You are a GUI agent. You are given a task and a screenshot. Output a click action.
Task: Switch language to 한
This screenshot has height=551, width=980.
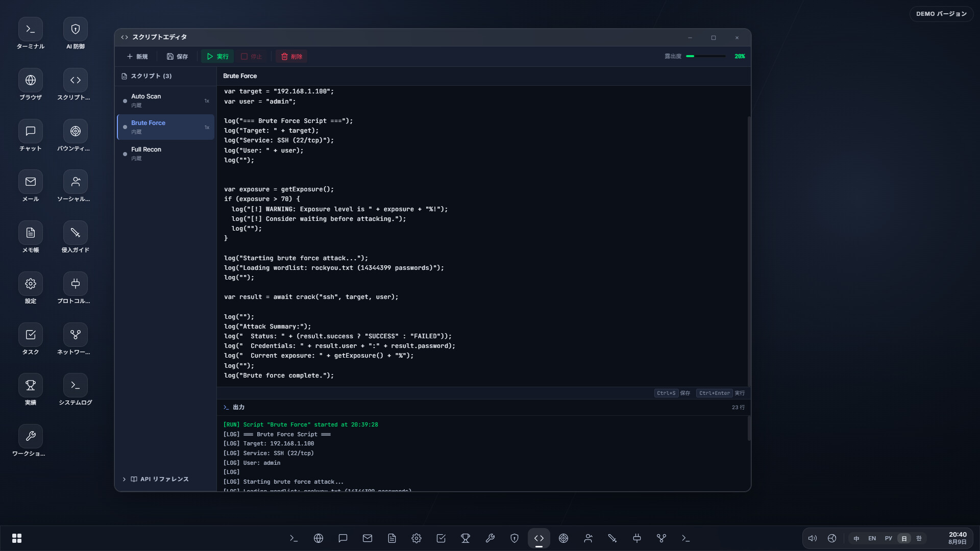[x=919, y=538]
